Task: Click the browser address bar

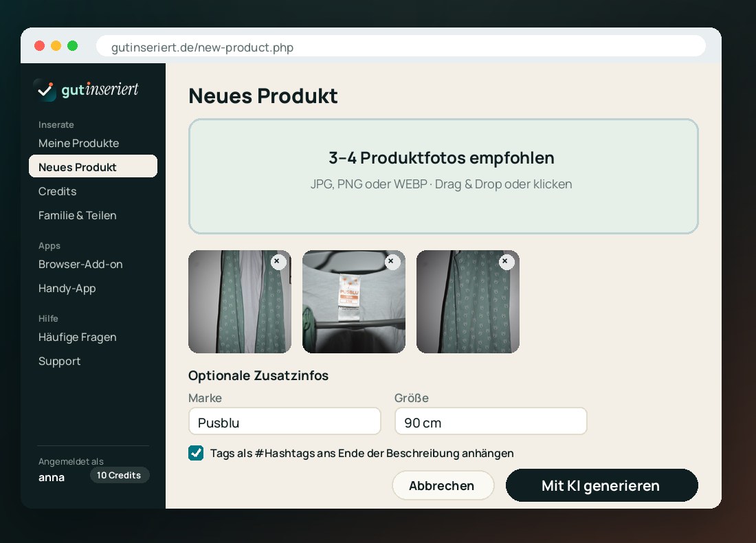Action: (x=401, y=47)
